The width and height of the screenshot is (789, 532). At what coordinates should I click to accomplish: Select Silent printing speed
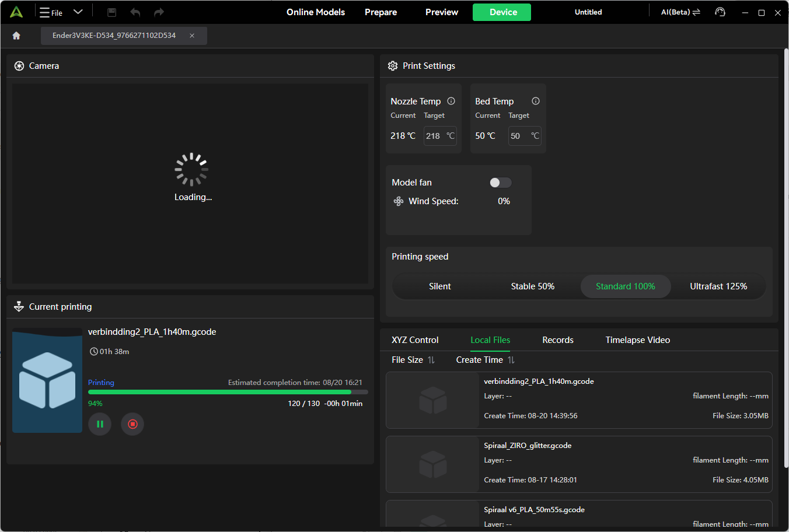(x=440, y=286)
